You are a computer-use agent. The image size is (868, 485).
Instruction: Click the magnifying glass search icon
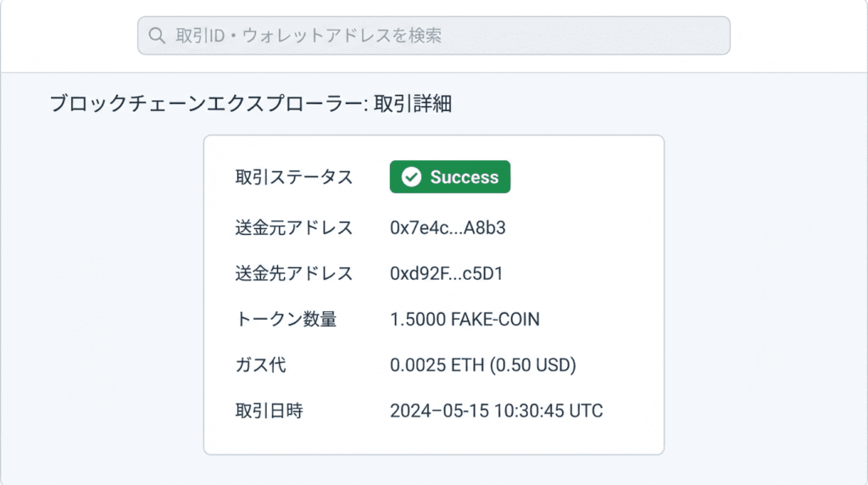pyautogui.click(x=157, y=36)
